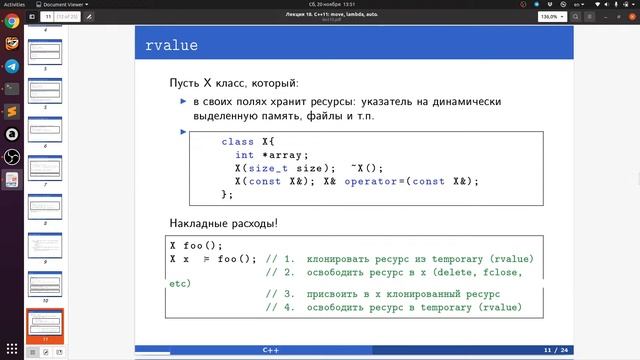Toggle the side pane button in toolbar
The width and height of the screenshot is (640, 360).
(32, 17)
